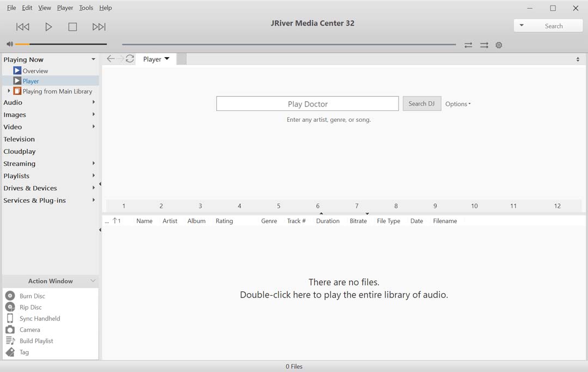Viewport: 588px width, 372px height.
Task: Collapse the Playing Now section arrow
Action: (93, 59)
